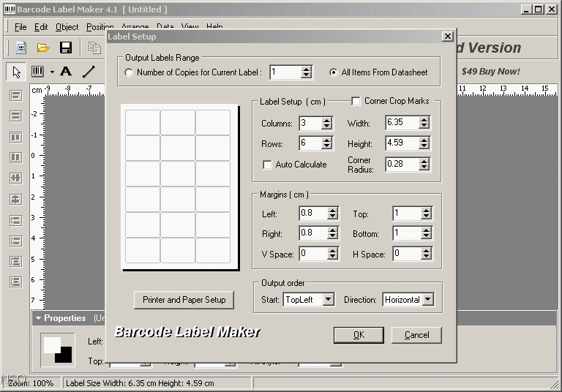Confirm with the OK button
This screenshot has width=562, height=392.
[x=359, y=335]
